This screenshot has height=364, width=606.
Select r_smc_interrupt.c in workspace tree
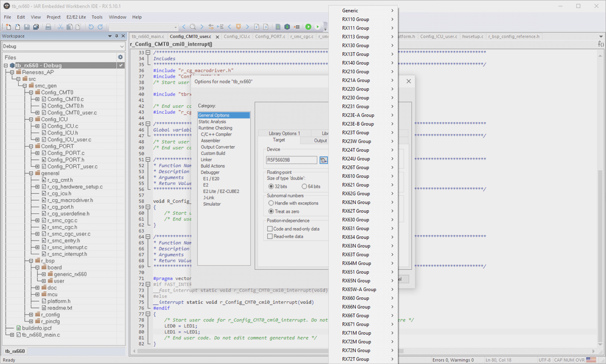pos(67,247)
